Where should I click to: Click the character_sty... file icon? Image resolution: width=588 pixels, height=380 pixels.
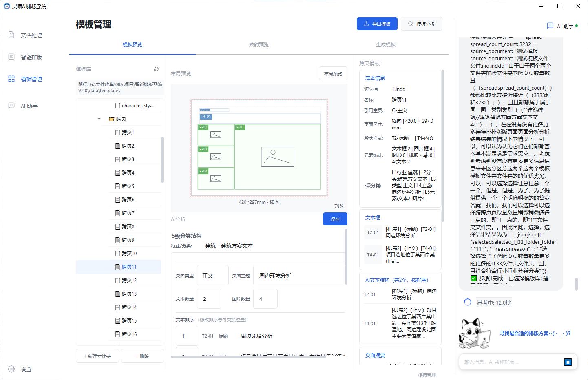click(x=118, y=106)
